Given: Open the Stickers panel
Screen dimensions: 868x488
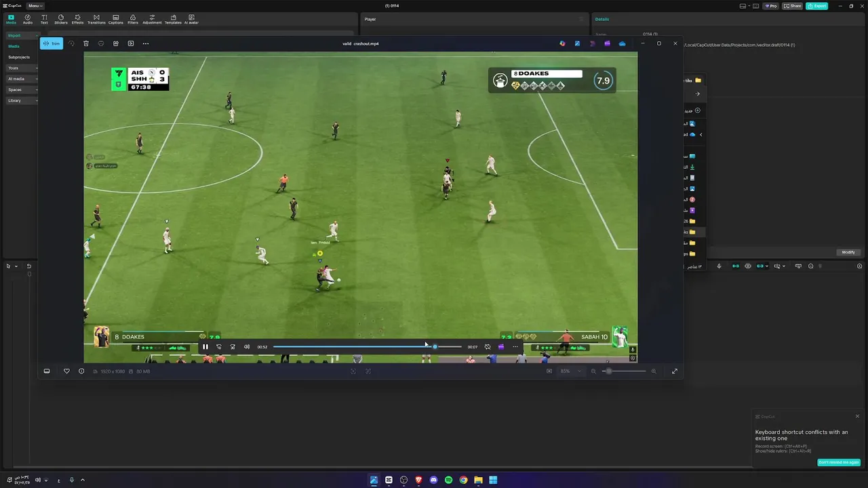Looking at the screenshot, I should pos(61,19).
